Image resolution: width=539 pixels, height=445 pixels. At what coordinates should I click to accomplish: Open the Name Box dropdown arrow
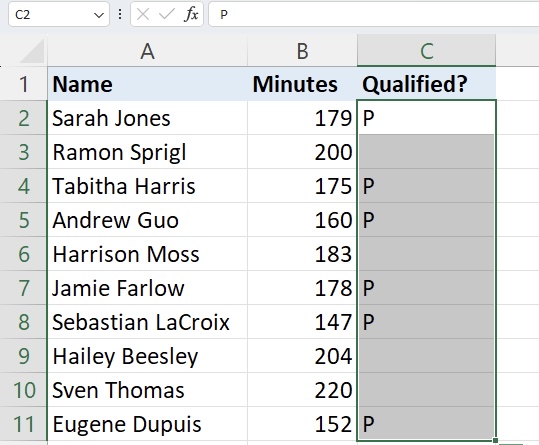click(x=99, y=15)
